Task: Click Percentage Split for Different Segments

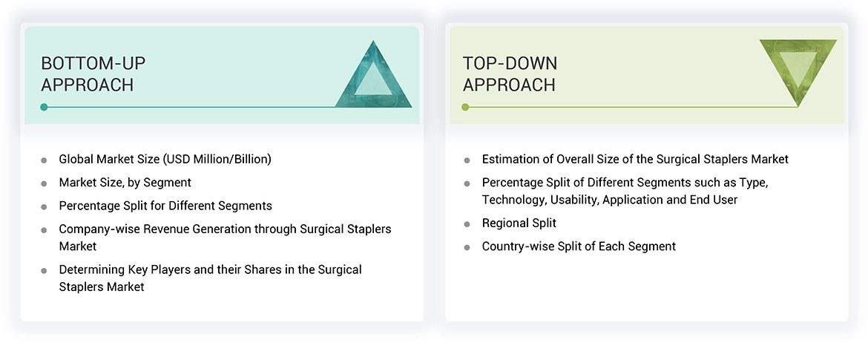Action: (x=165, y=206)
